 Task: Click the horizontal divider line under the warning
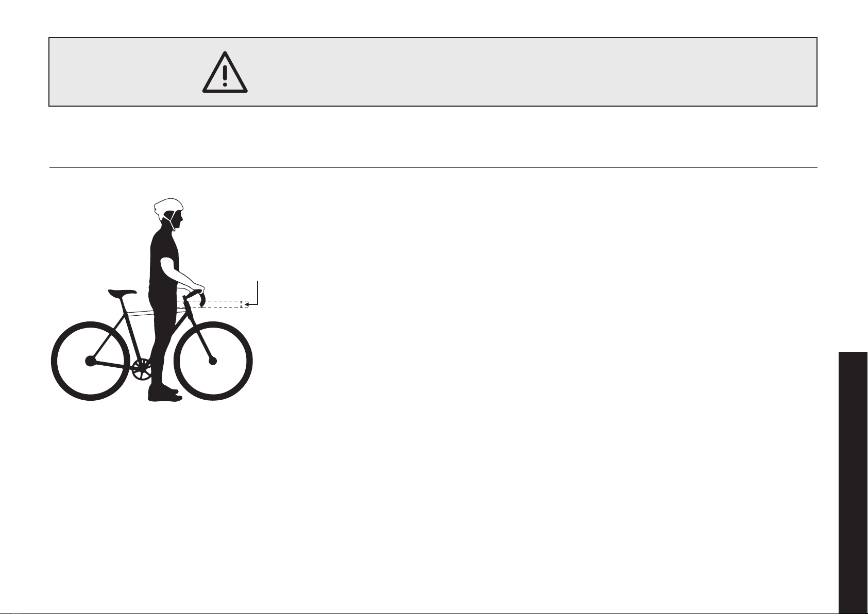tap(433, 167)
